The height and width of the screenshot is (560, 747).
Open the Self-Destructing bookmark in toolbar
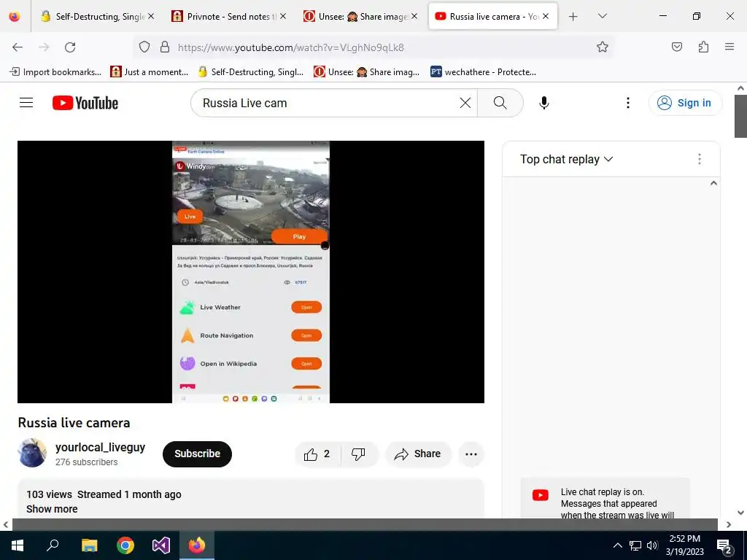[x=251, y=72]
